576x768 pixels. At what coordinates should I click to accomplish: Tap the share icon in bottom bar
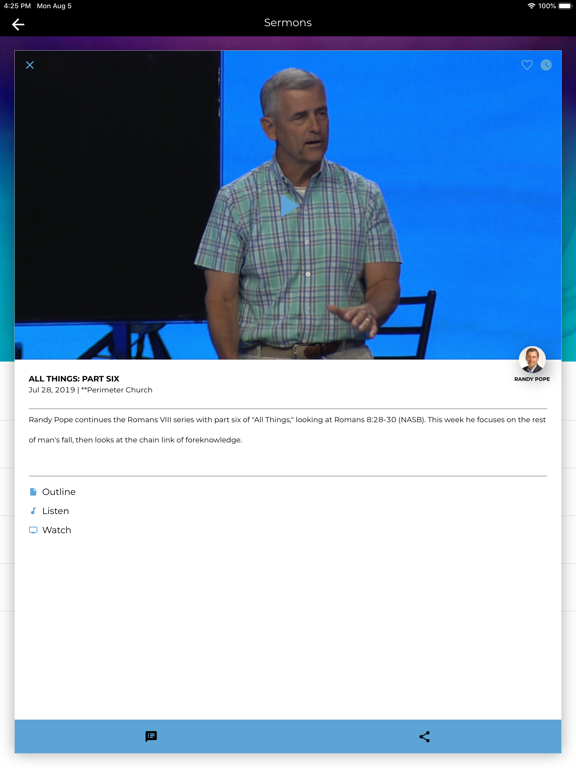coord(425,737)
